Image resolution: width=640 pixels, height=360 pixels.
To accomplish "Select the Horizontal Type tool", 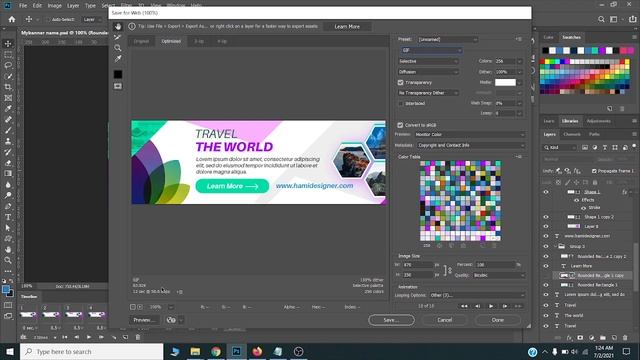I will click(x=8, y=217).
